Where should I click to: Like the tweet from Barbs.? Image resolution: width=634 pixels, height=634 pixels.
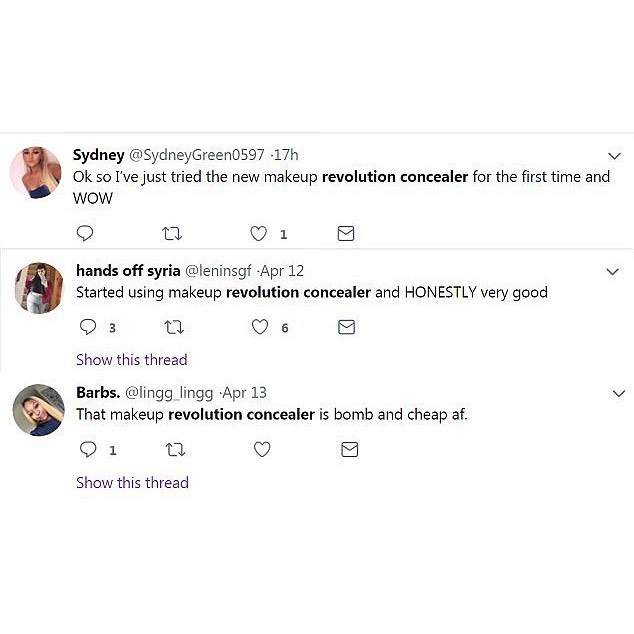[262, 450]
